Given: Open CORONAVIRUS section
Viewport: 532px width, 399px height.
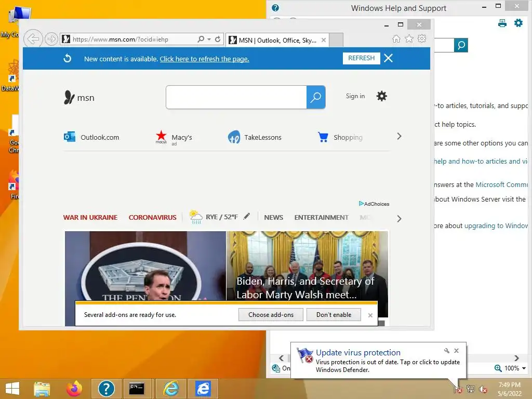Looking at the screenshot, I should [x=152, y=217].
